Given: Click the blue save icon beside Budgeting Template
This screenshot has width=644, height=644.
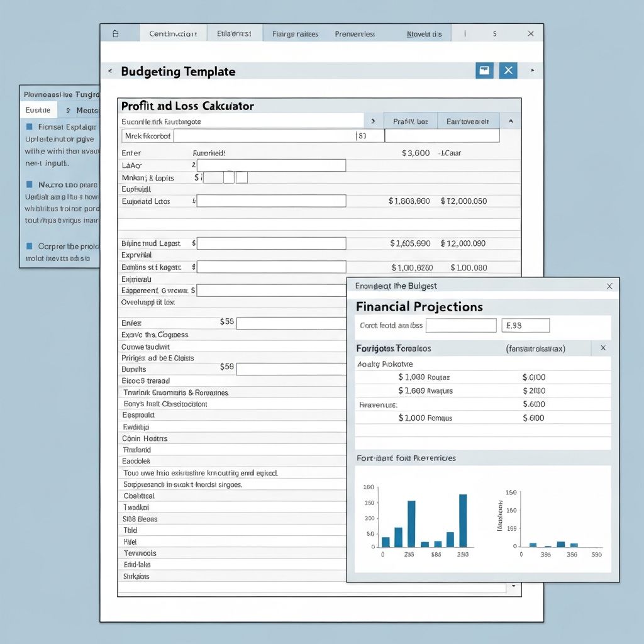Looking at the screenshot, I should pos(484,70).
